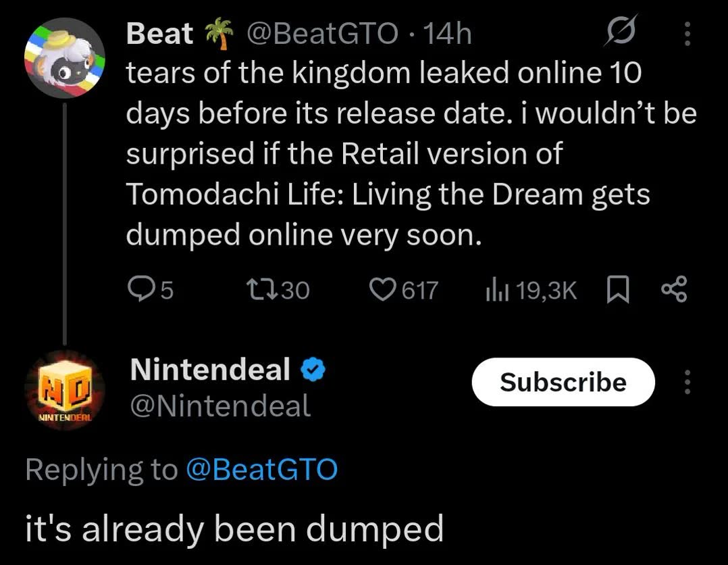
Task: Click Nintendeal's blue verified badge
Action: (313, 370)
